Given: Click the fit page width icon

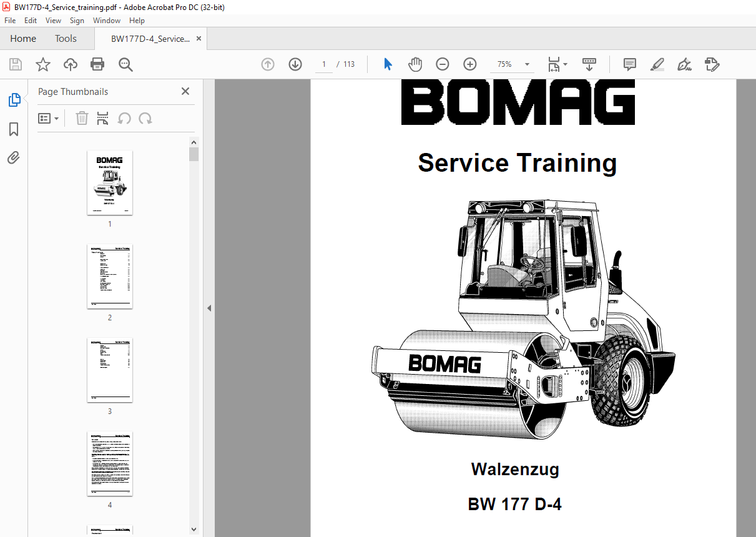Looking at the screenshot, I should 554,64.
